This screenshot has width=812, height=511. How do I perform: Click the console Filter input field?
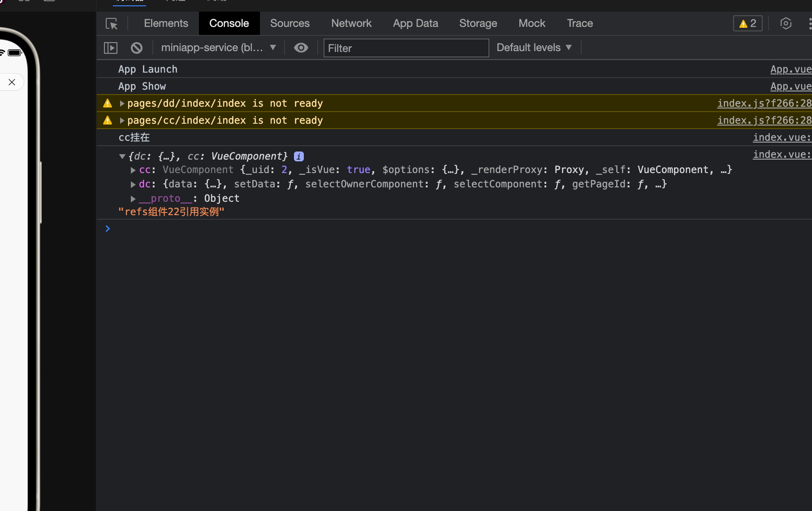[406, 48]
